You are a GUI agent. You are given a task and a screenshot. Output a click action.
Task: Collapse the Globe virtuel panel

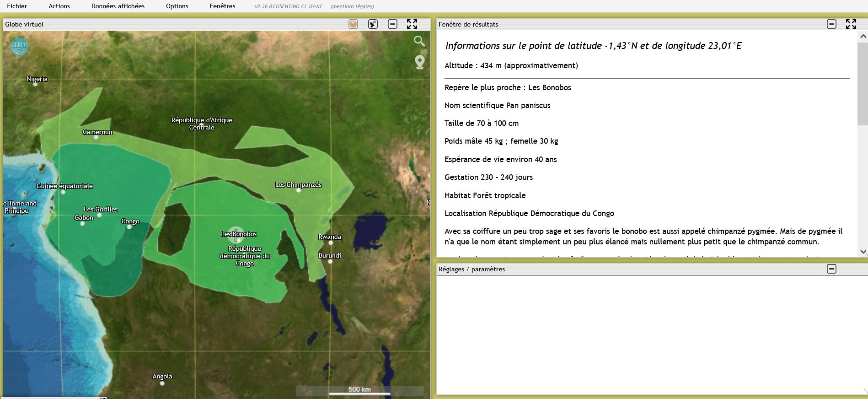(x=392, y=24)
